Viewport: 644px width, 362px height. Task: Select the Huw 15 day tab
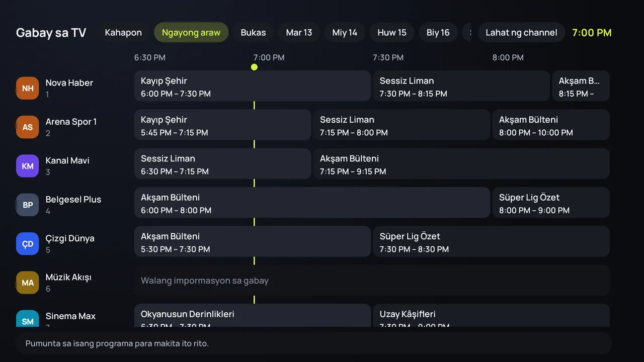(392, 32)
